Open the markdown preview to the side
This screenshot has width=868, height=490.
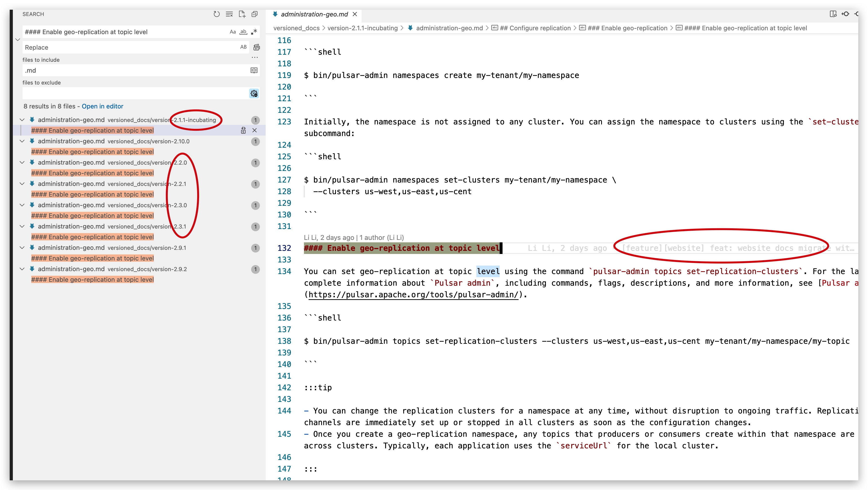click(833, 14)
